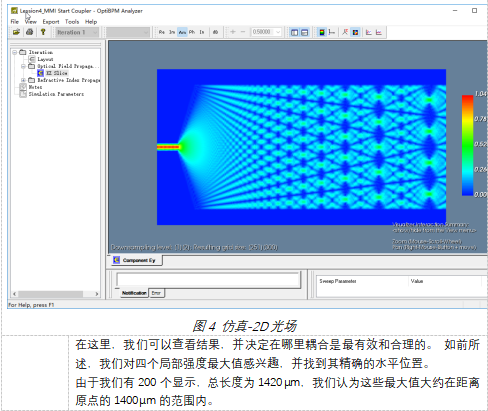
Task: Click the last line-graph icon in the toolbar
Action: point(379,32)
